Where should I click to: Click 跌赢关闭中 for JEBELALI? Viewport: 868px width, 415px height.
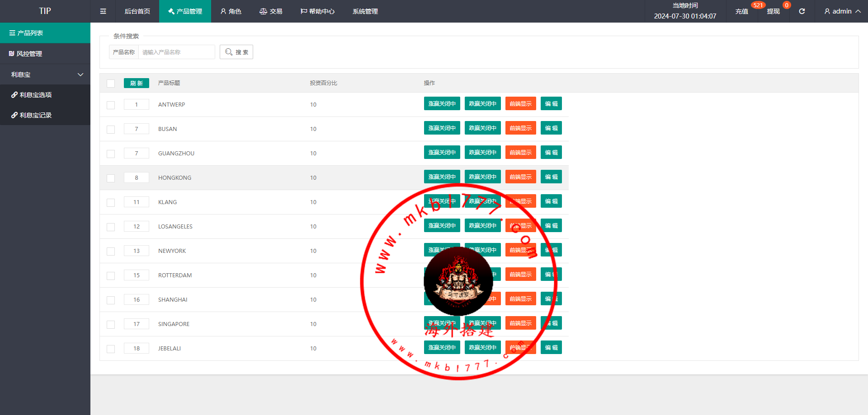tap(483, 347)
